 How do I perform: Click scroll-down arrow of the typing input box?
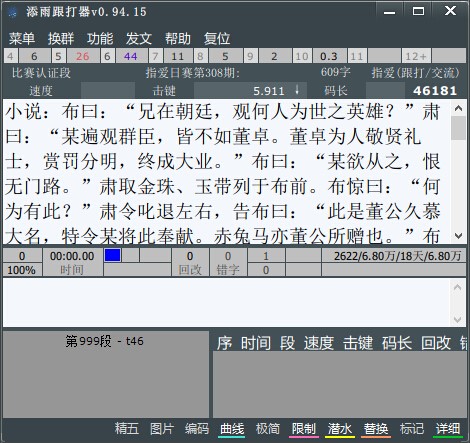[457, 319]
